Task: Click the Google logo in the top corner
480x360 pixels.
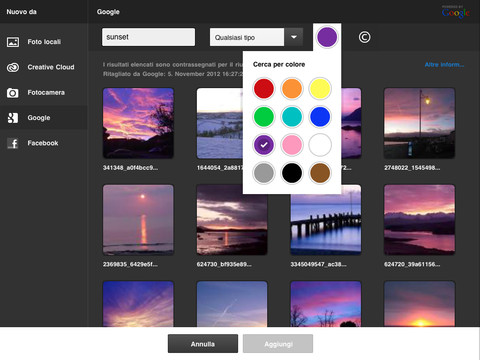Action: 456,12
